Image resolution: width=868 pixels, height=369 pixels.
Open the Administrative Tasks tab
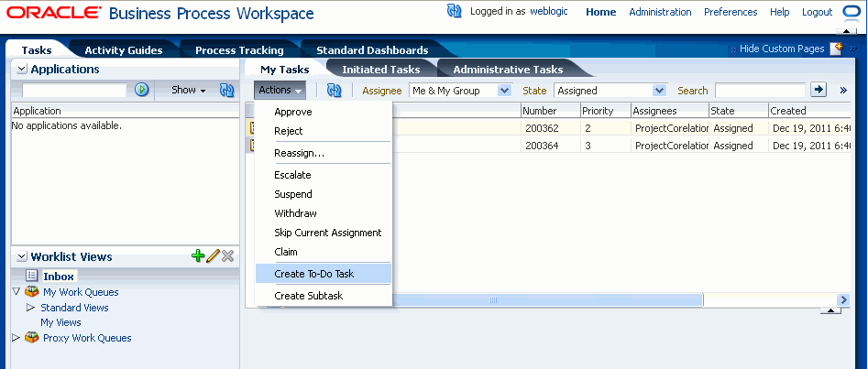point(508,70)
